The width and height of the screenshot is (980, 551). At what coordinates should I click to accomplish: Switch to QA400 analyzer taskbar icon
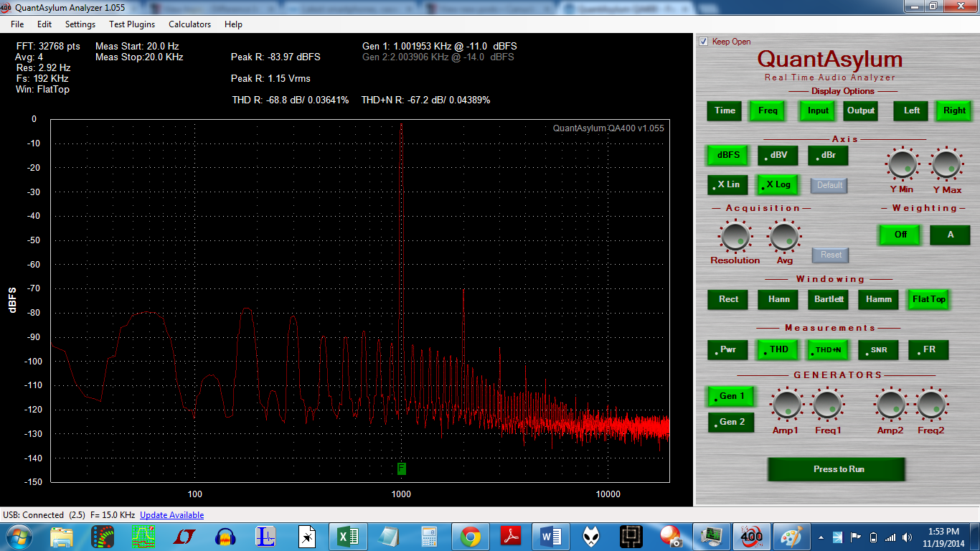(752, 537)
